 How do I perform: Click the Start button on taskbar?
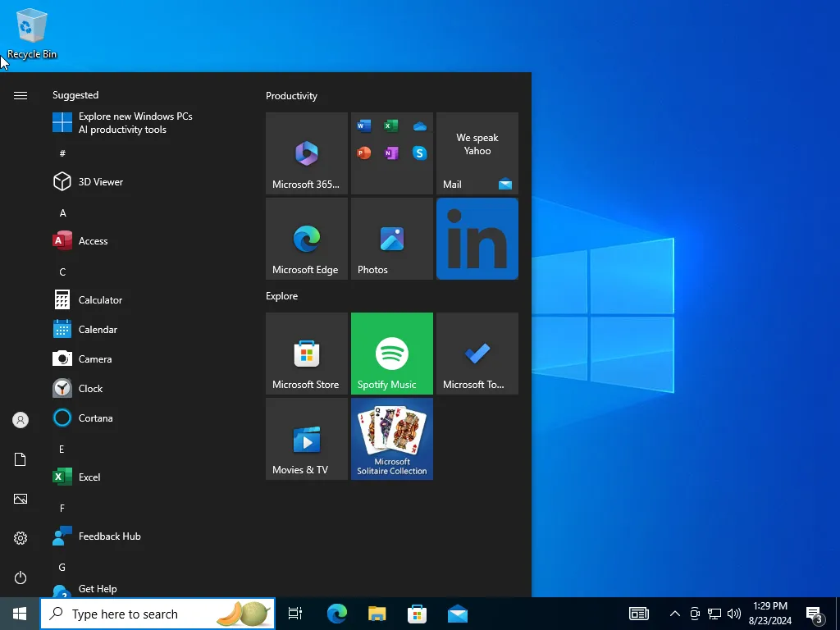20,614
